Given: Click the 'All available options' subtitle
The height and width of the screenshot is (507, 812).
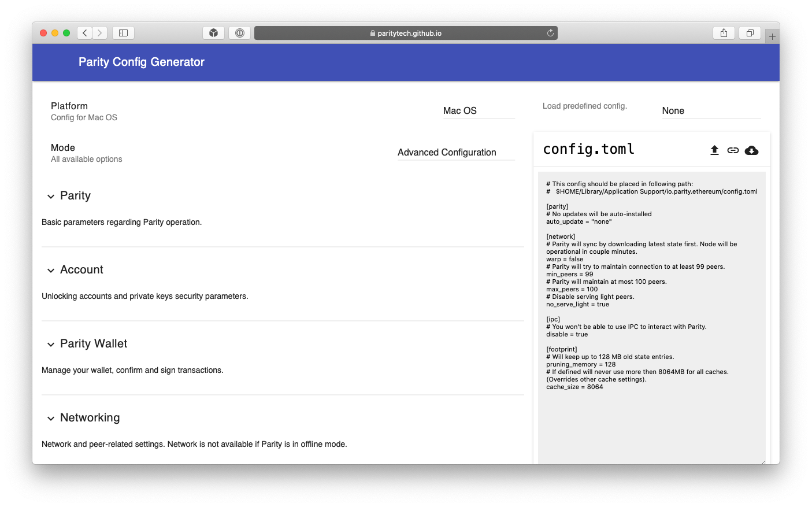Looking at the screenshot, I should click(x=87, y=159).
